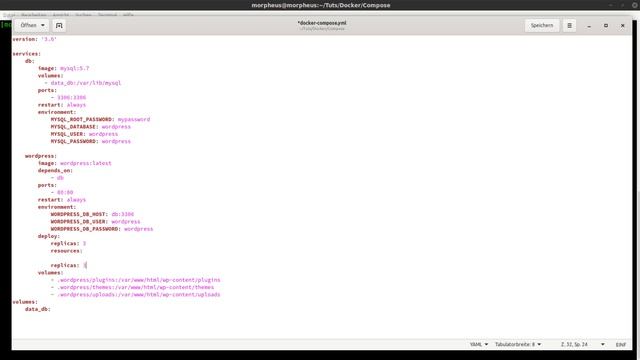Save the file with Speichern button
The width and height of the screenshot is (640, 360).
click(x=542, y=25)
